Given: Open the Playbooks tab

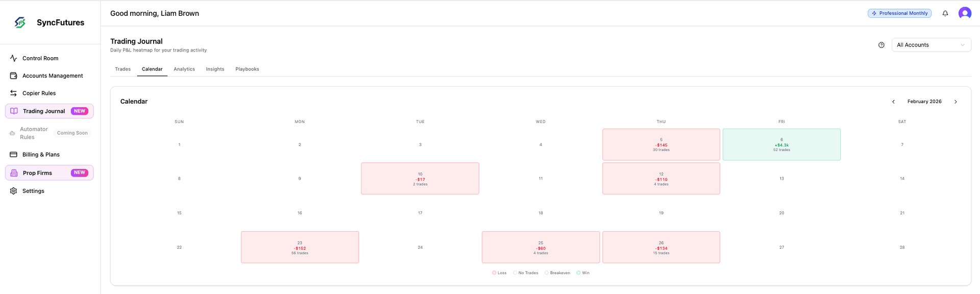Looking at the screenshot, I should point(247,69).
